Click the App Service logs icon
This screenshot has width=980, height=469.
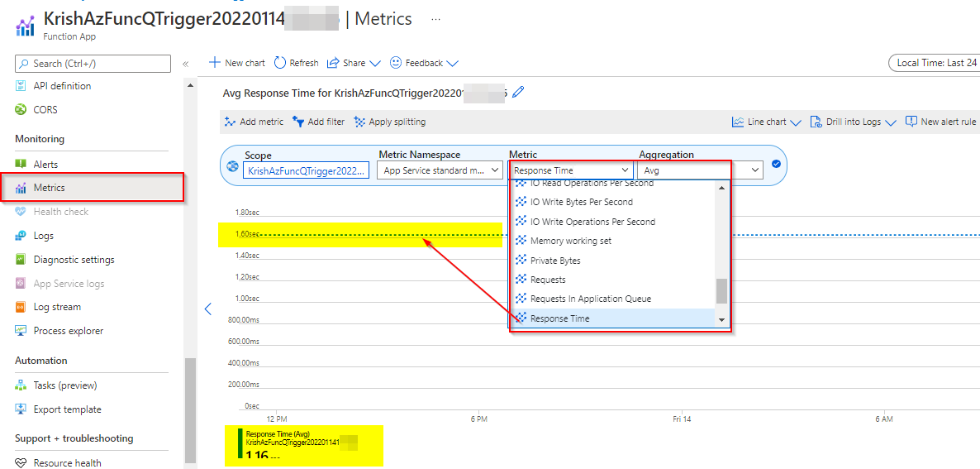(x=21, y=283)
